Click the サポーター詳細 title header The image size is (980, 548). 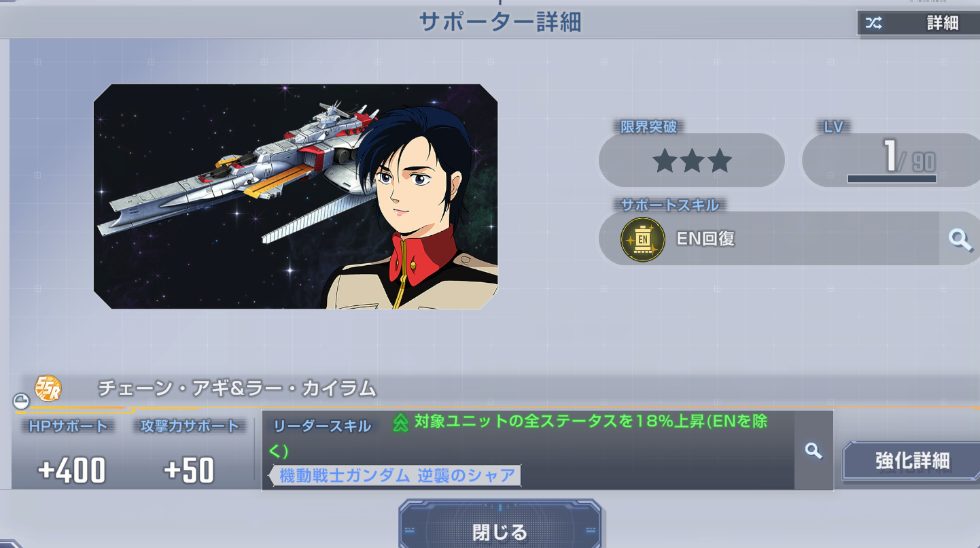click(500, 22)
